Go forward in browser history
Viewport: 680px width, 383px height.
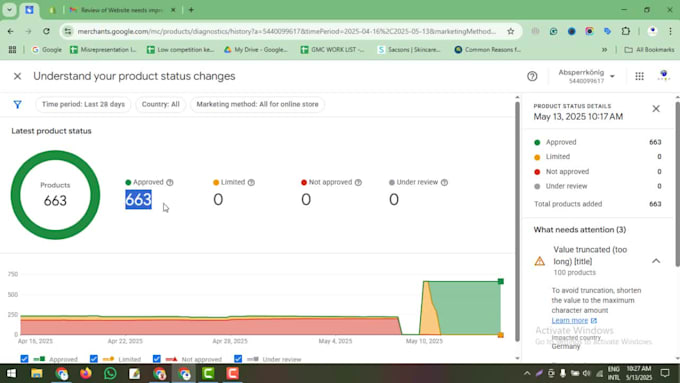pyautogui.click(x=29, y=31)
